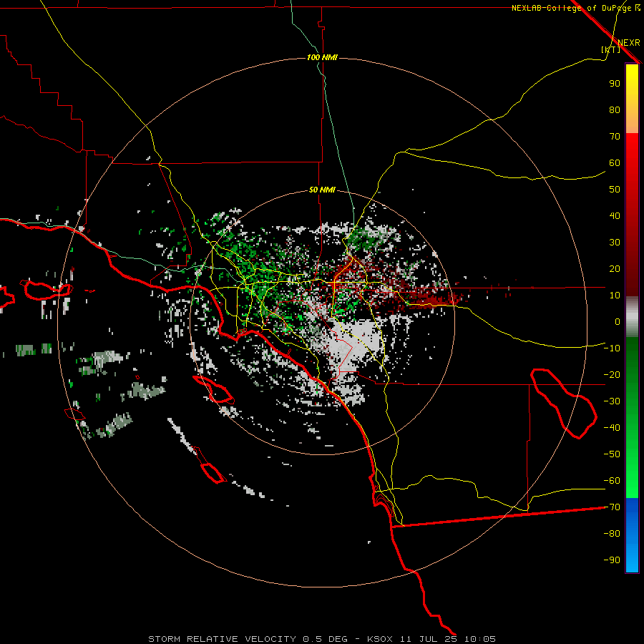
Task: Click the -50 tick label on the scale
Action: pos(612,454)
